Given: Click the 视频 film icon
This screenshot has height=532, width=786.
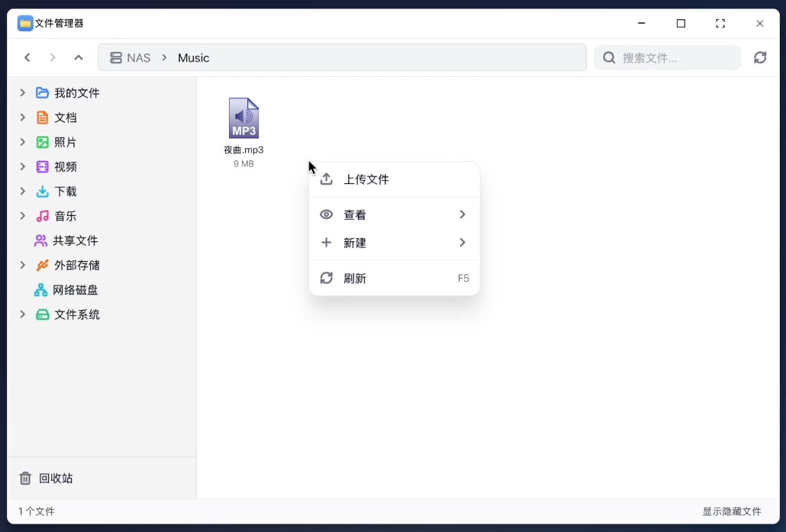Looking at the screenshot, I should pyautogui.click(x=43, y=166).
